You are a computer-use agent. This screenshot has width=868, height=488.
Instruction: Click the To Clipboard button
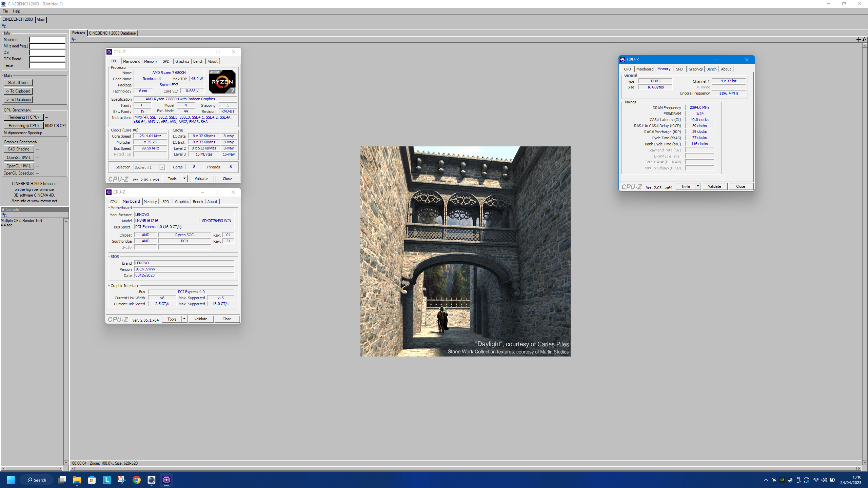point(18,91)
